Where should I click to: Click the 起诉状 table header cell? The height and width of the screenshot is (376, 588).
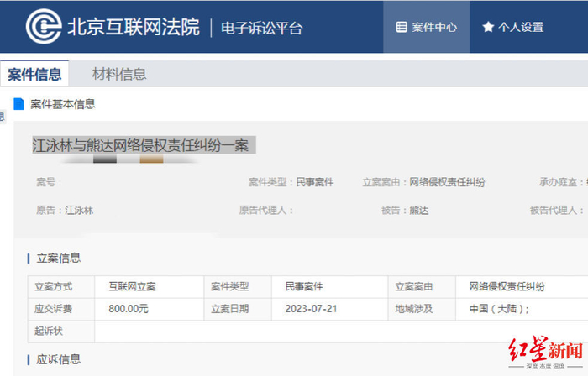pyautogui.click(x=60, y=331)
